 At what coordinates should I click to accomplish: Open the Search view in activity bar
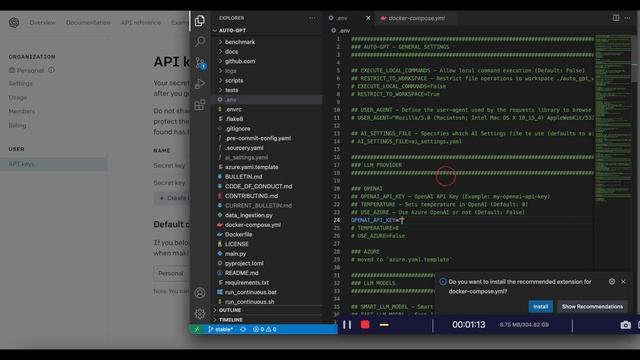pyautogui.click(x=200, y=41)
